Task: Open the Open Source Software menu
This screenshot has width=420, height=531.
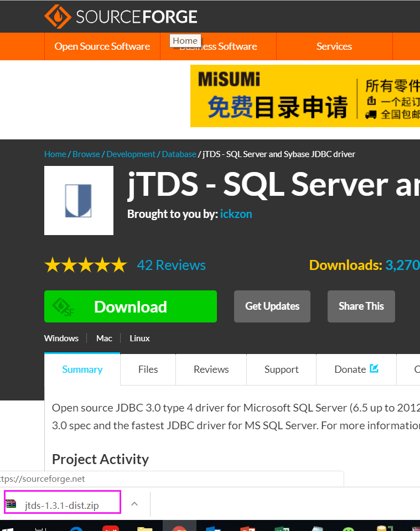Action: pyautogui.click(x=102, y=46)
